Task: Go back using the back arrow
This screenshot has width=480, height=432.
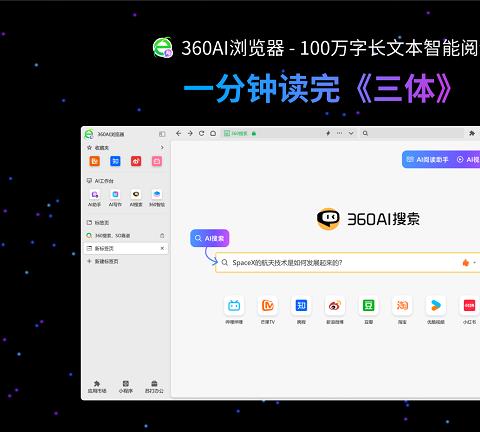Action: (x=179, y=133)
